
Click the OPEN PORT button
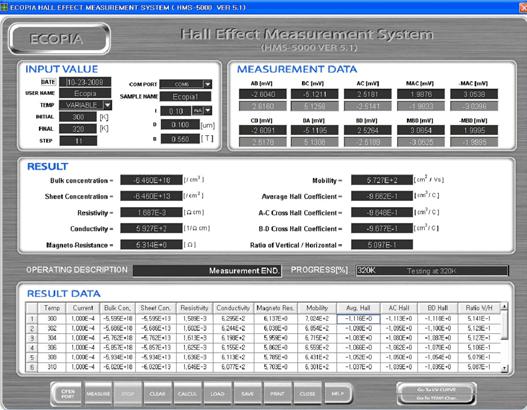[68, 394]
